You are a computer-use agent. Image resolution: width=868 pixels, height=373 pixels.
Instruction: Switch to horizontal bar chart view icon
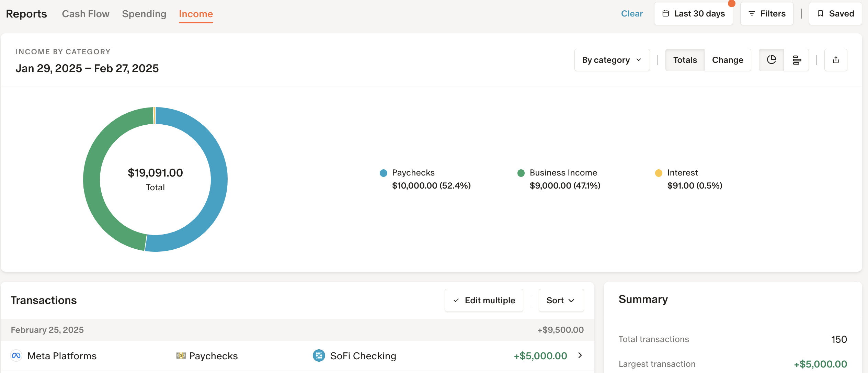796,60
